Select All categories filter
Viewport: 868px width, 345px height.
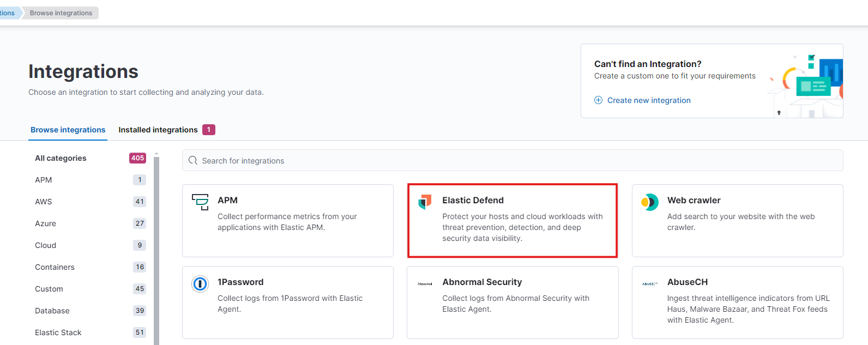click(x=90, y=158)
